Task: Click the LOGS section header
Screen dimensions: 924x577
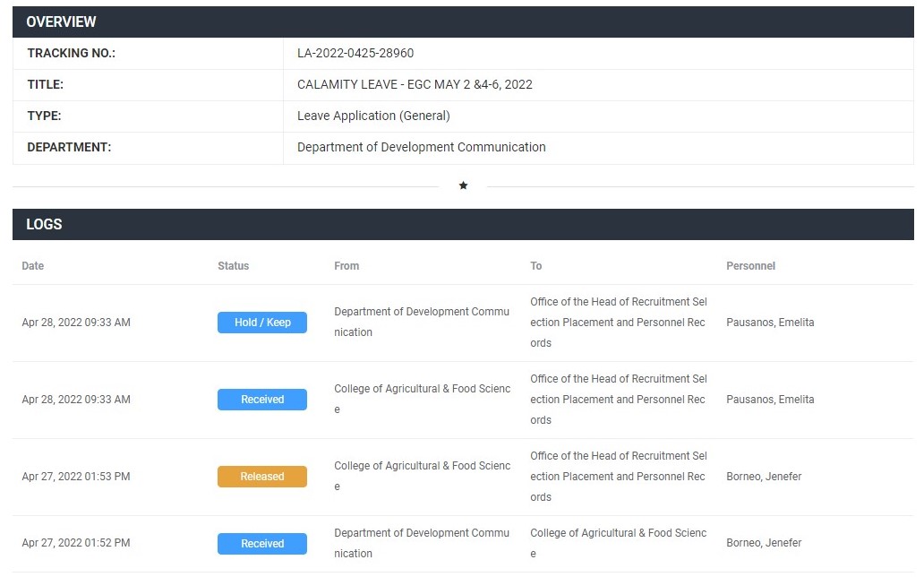Action: 44,225
